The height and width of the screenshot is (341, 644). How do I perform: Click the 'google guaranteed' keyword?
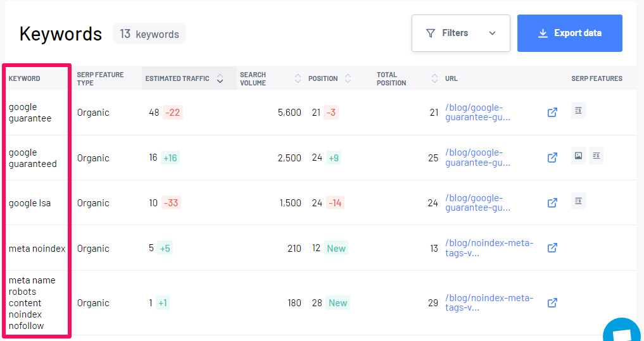pos(32,158)
